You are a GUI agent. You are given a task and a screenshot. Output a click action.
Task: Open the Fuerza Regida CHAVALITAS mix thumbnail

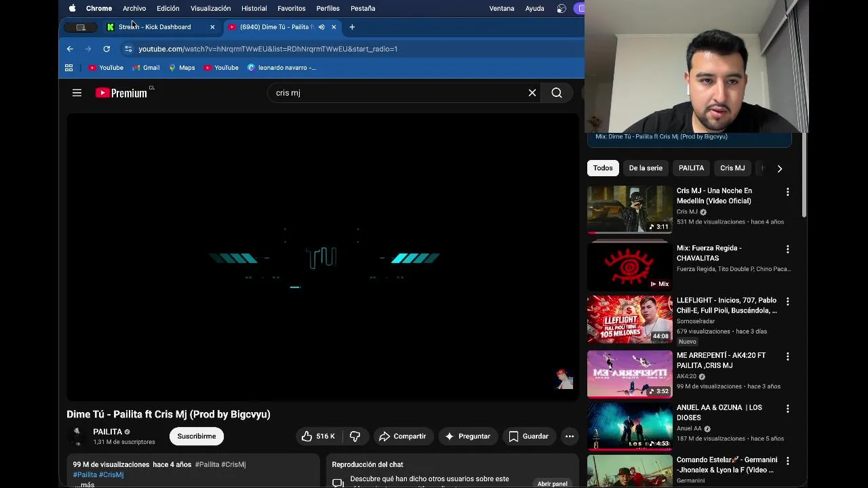point(630,267)
